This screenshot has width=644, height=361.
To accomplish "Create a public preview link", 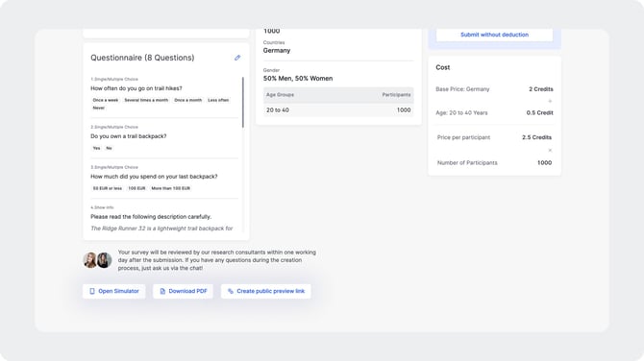I will pos(265,291).
